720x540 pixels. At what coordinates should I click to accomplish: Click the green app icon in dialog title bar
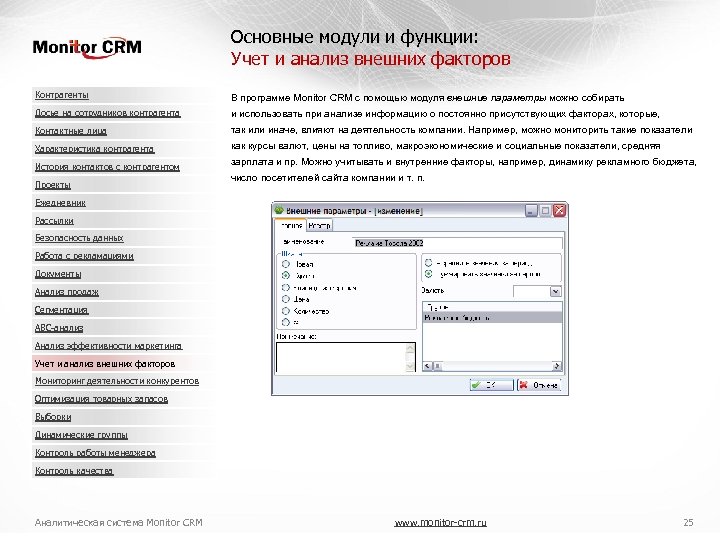click(x=279, y=211)
